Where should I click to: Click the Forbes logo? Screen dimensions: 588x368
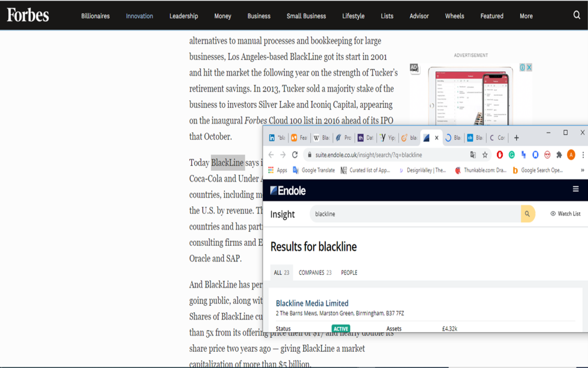click(28, 15)
